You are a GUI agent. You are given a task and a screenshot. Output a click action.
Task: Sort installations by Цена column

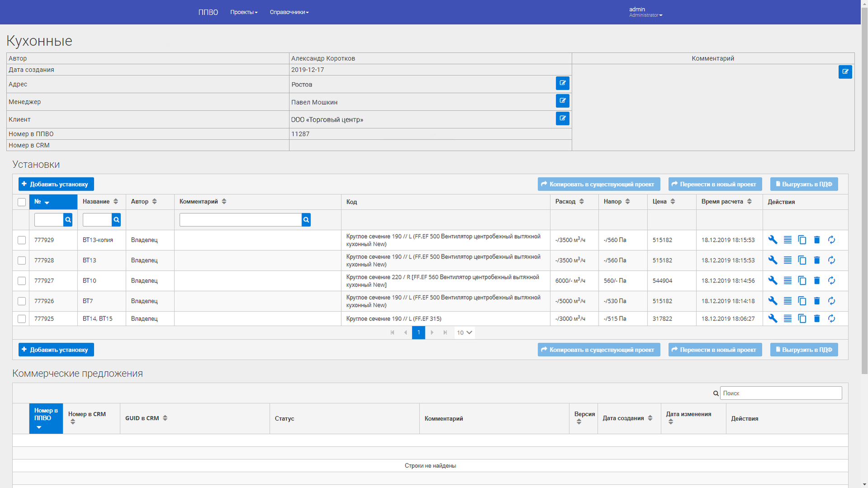point(663,202)
